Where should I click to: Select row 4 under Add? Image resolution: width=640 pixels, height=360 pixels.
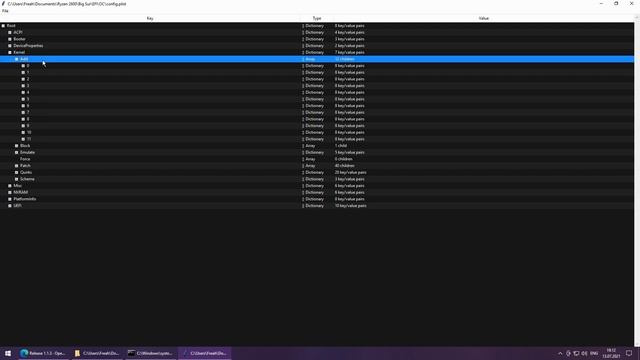click(x=317, y=92)
